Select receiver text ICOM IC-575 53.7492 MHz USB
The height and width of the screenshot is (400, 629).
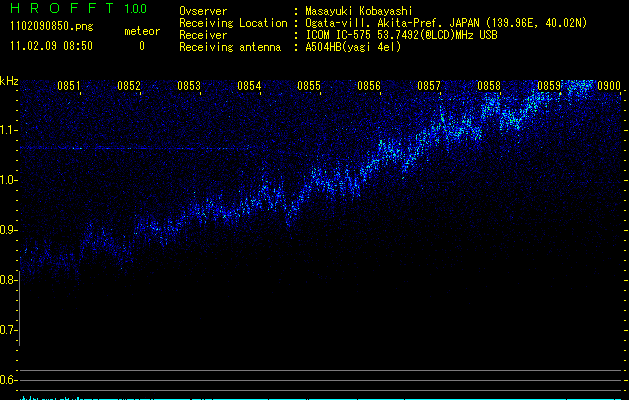401,35
